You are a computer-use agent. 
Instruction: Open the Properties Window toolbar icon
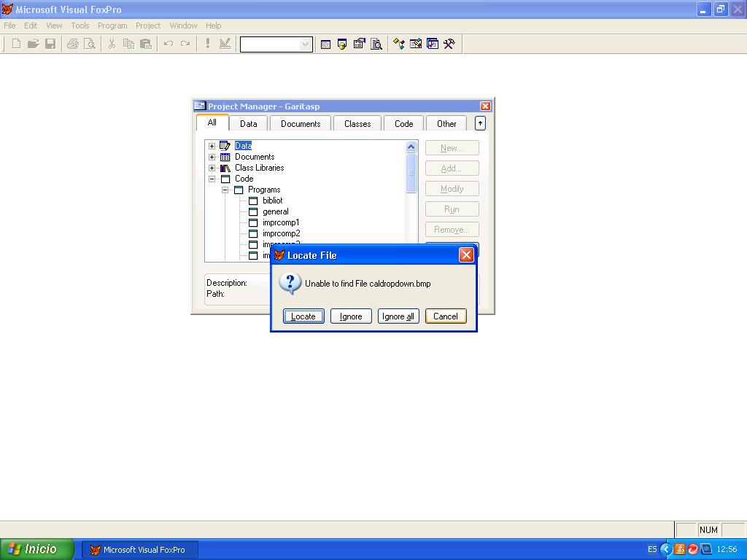(359, 44)
